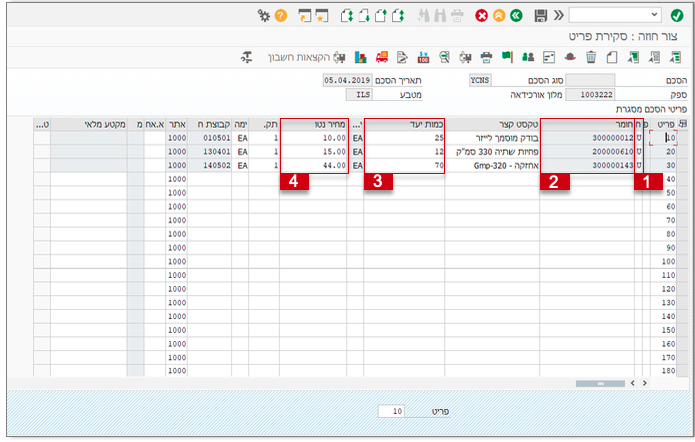Click the agreement date field 05.04.2019
This screenshot has width=695, height=442.
348,80
